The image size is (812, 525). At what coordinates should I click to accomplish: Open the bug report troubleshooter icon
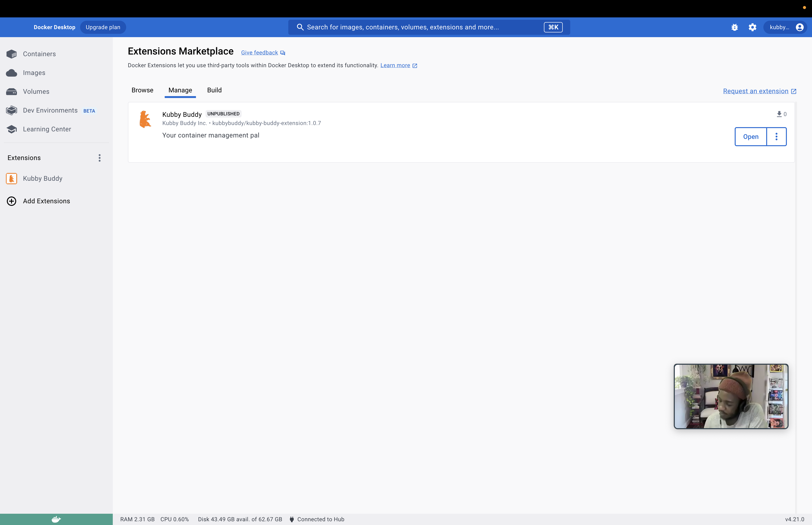tap(735, 27)
